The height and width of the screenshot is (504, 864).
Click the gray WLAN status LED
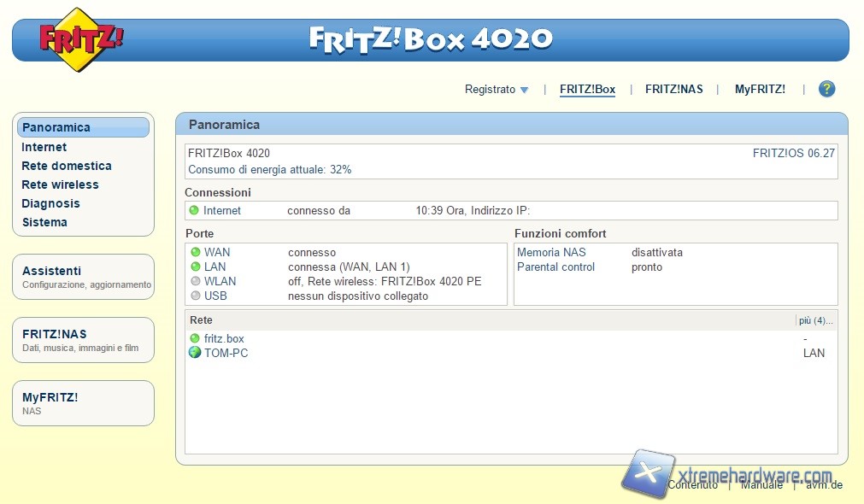click(196, 282)
